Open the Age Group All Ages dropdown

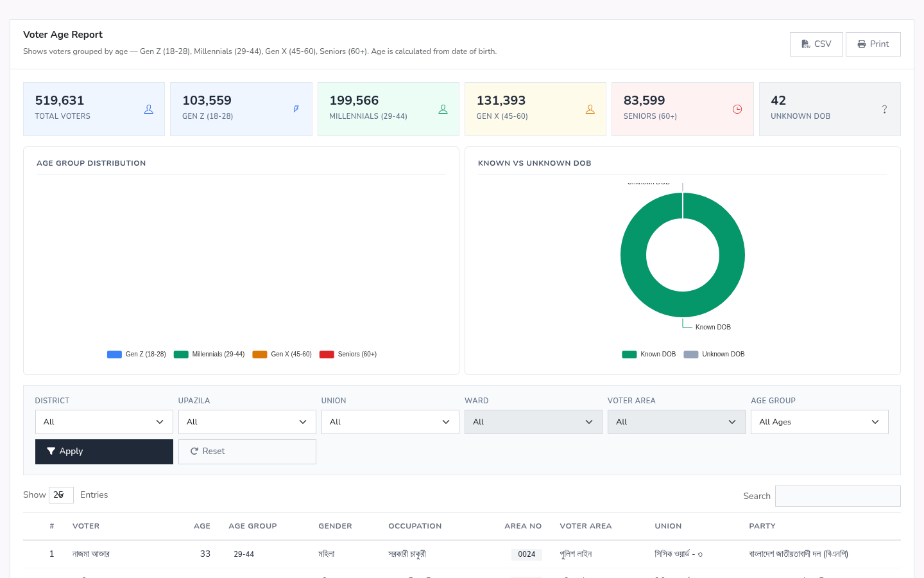819,422
